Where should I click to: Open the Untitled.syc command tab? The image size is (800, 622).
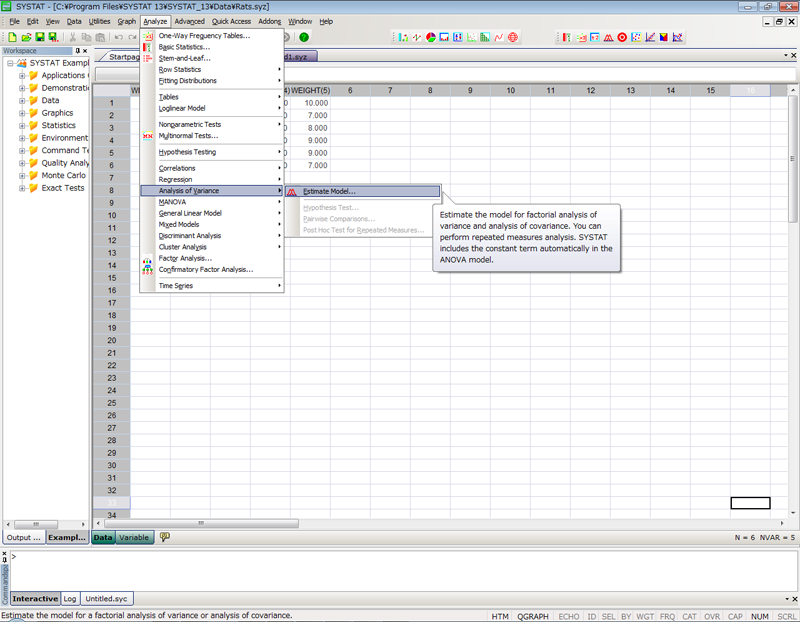106,599
